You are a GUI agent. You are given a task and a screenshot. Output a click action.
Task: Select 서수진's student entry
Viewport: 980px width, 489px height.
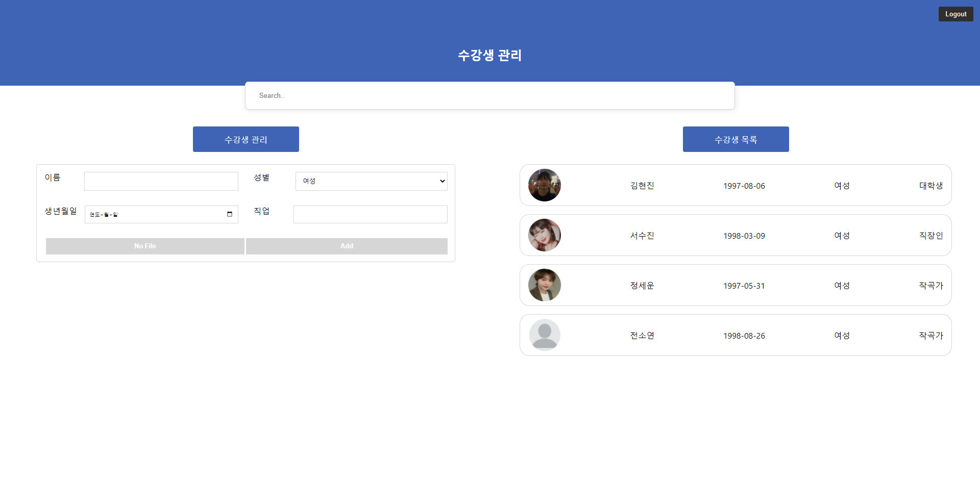tap(735, 235)
